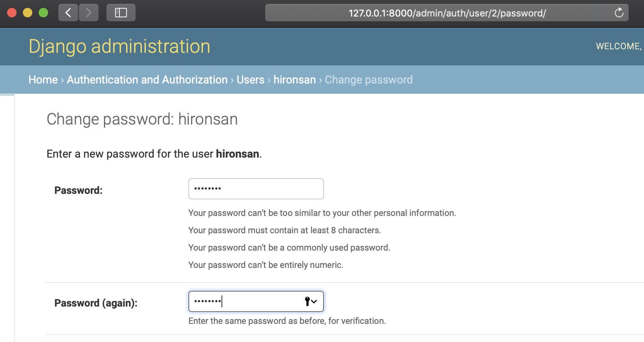Reload the page with the refresh icon
644x342 pixels.
[x=619, y=13]
